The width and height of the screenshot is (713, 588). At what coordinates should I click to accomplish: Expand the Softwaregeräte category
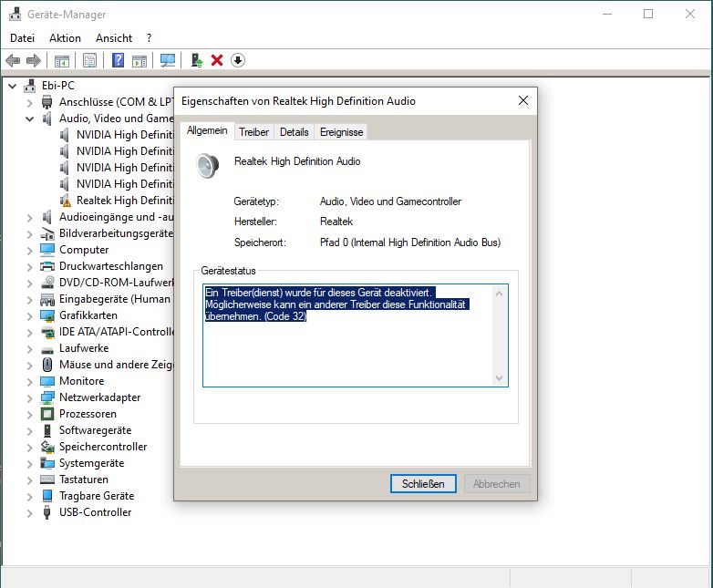(30, 430)
